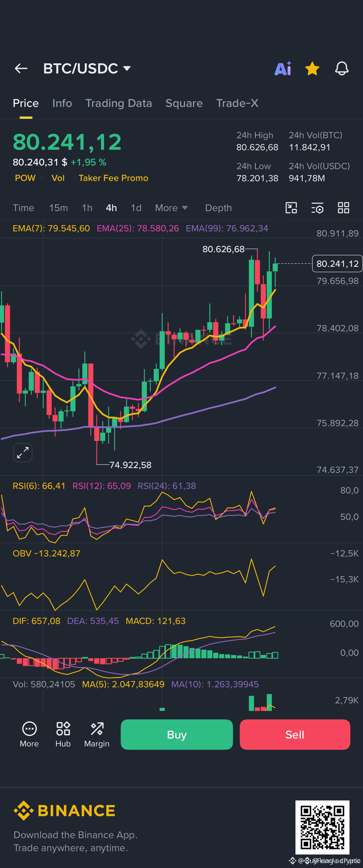
Task: Tap the 24h Vol(USDC) value
Action: point(307,178)
